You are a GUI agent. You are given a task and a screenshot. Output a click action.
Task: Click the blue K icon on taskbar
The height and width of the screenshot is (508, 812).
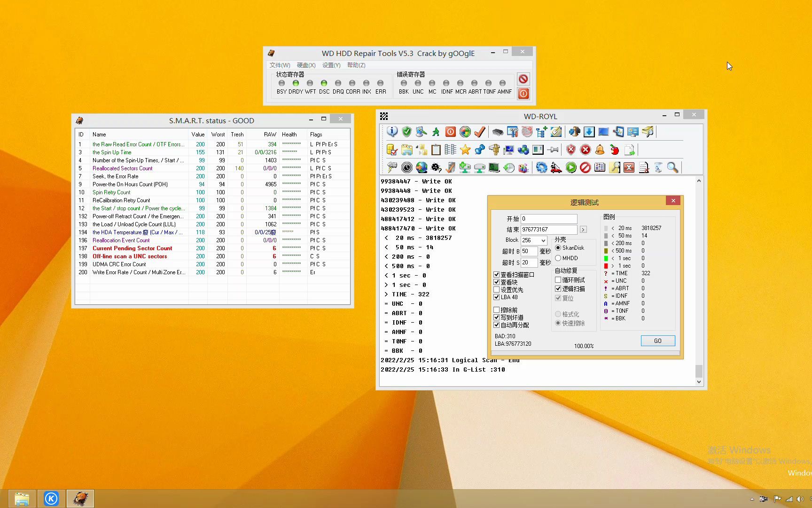click(51, 499)
